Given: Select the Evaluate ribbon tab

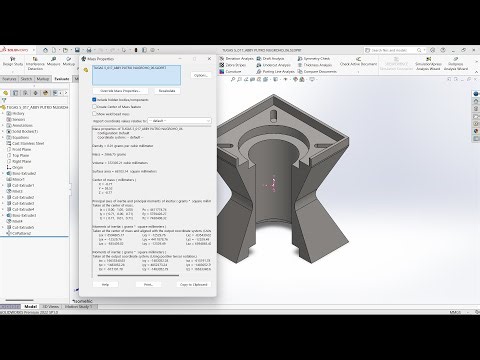Looking at the screenshot, I should (x=62, y=79).
